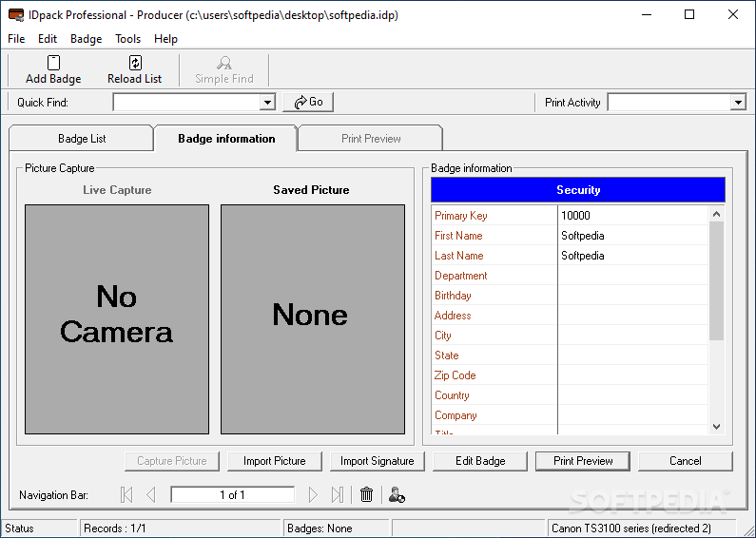
Task: Open the Tools menu
Action: [127, 39]
